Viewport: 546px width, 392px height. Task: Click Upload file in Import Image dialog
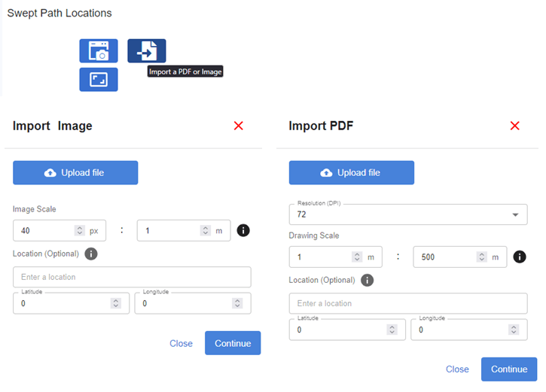[x=75, y=172]
